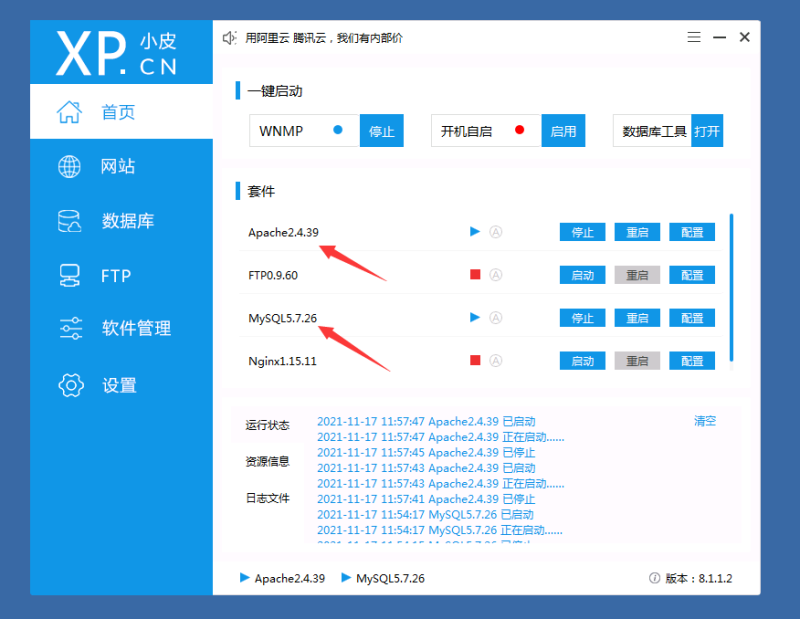The image size is (800, 619).
Task: Switch to the 日志文件 tab
Action: click(267, 498)
